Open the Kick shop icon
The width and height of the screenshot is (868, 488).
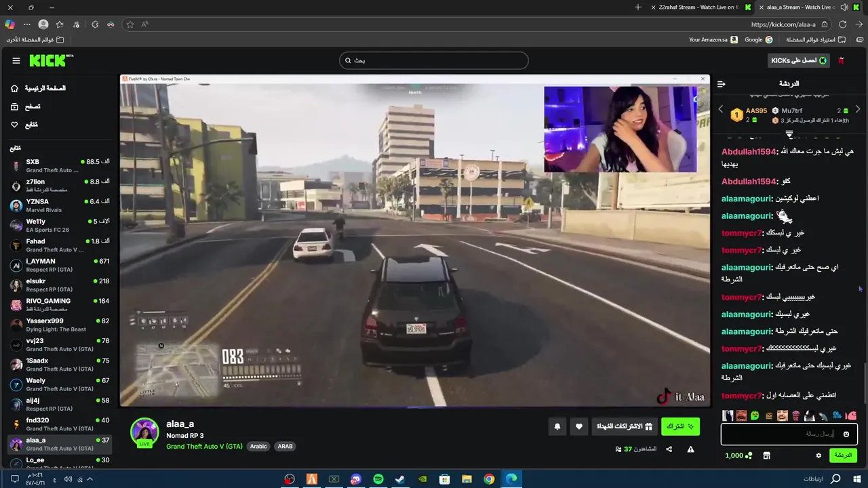(766, 455)
